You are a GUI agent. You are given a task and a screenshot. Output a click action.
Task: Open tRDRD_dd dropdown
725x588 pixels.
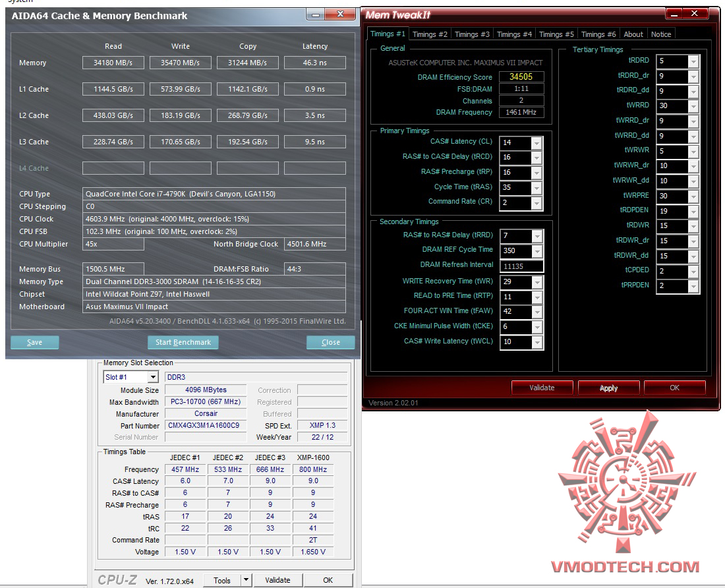[693, 92]
